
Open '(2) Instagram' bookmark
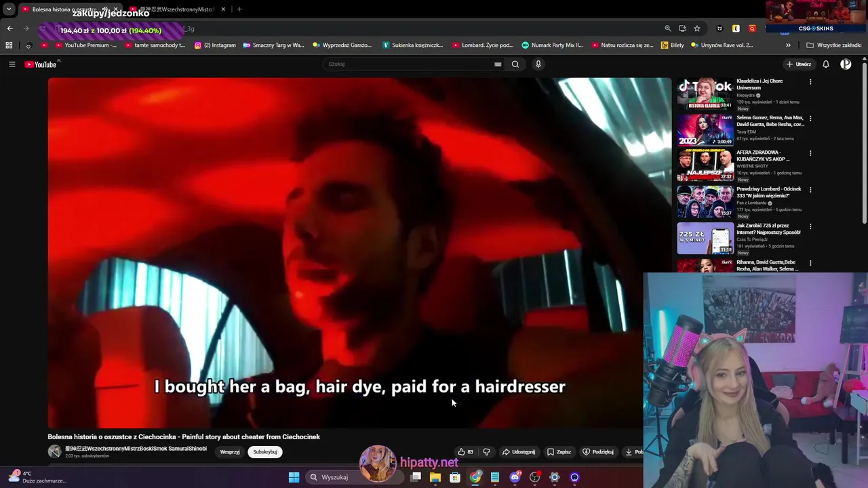click(x=215, y=45)
